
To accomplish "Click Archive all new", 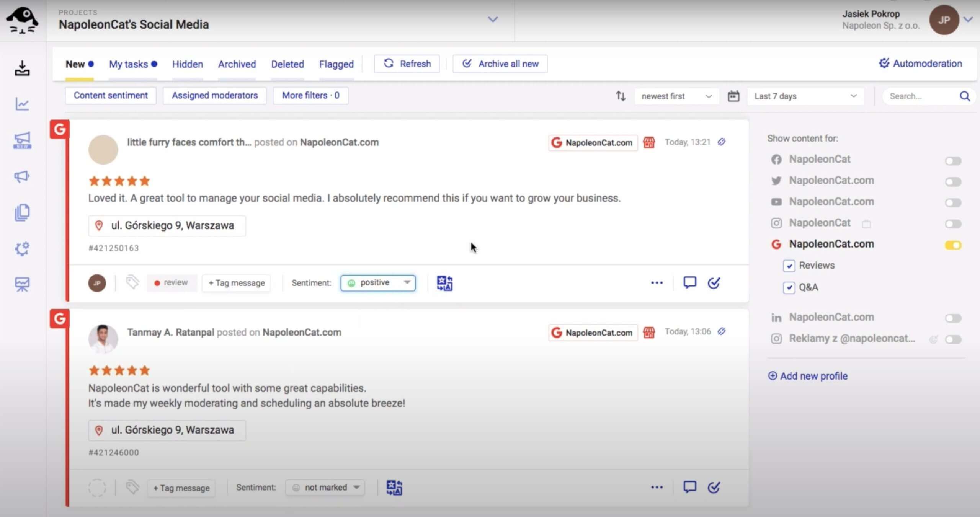I will click(x=500, y=64).
